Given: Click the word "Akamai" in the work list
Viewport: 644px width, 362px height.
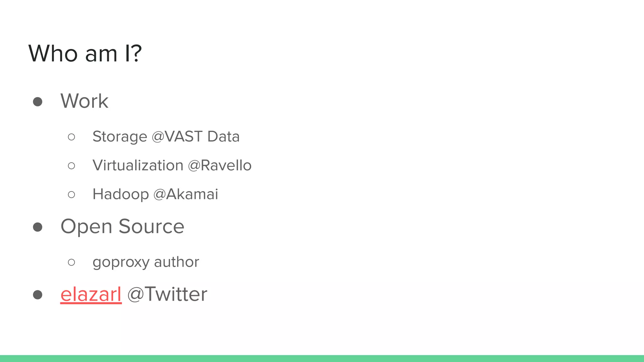Looking at the screenshot, I should pos(192,194).
